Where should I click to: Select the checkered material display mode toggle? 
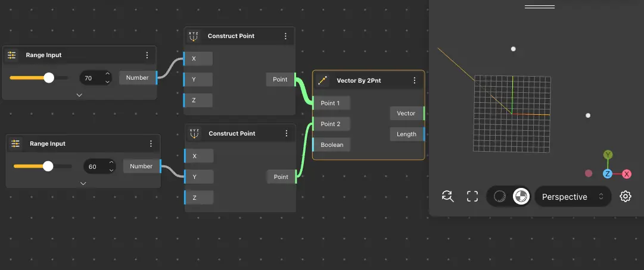(521, 196)
